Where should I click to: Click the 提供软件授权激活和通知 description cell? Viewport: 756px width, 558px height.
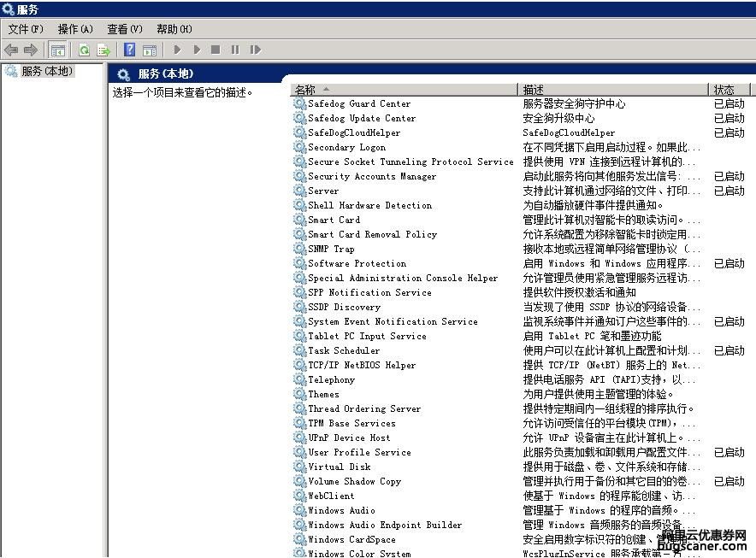(x=580, y=292)
